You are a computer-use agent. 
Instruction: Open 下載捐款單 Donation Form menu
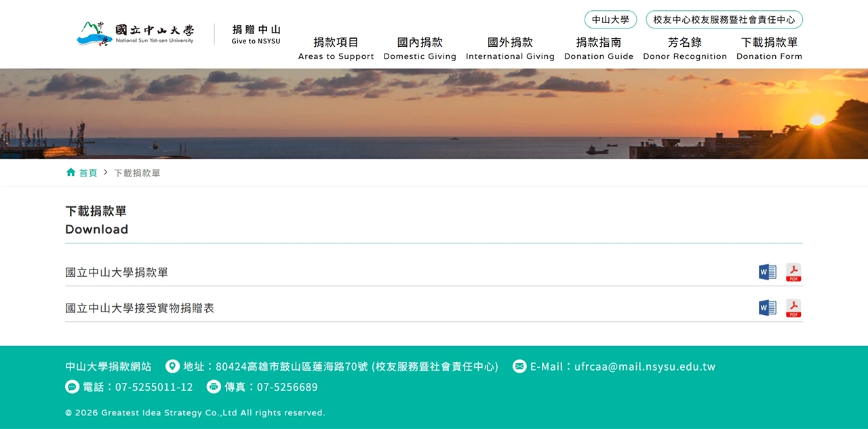tap(769, 49)
